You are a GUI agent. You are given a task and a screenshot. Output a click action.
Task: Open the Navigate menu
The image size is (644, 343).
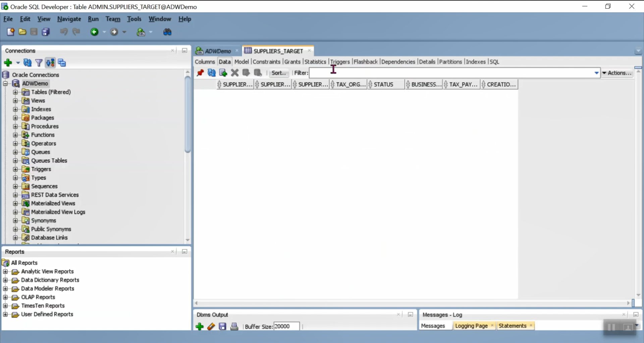tap(69, 19)
